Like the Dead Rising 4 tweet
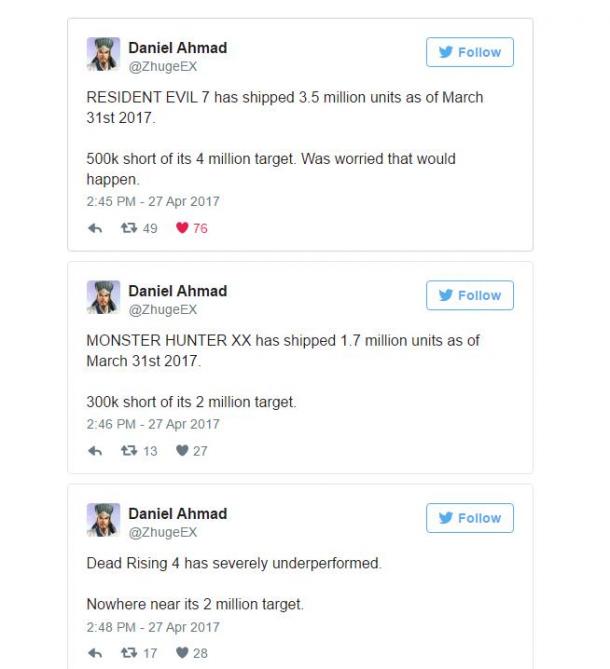Image resolution: width=610 pixels, height=669 pixels. coord(182,653)
